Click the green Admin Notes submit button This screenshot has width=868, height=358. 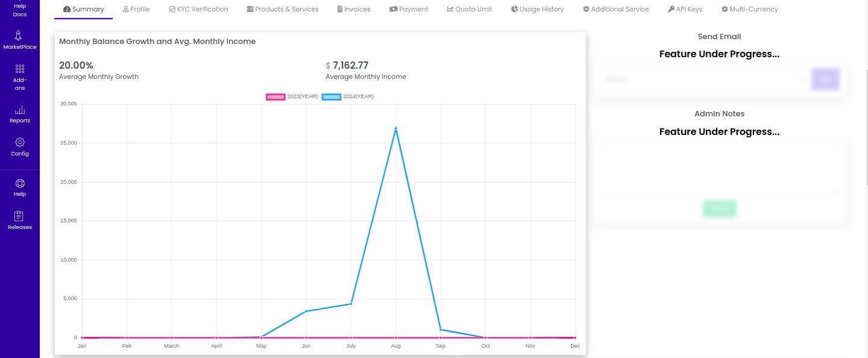[x=719, y=209]
